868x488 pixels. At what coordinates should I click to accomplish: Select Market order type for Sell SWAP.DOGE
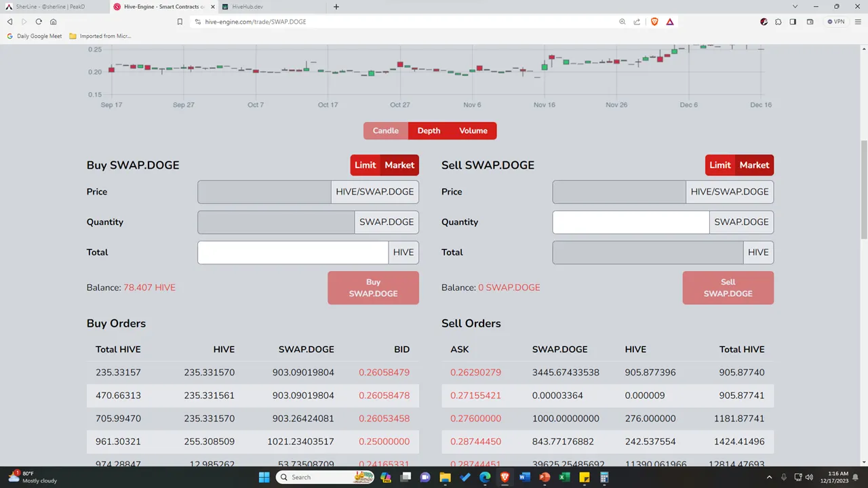(754, 165)
